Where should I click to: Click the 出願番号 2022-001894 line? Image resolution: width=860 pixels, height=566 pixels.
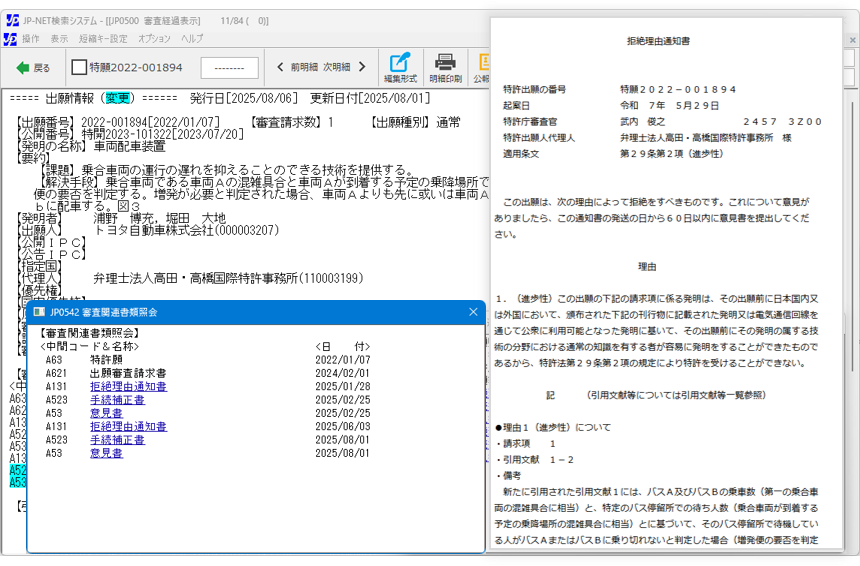click(118, 122)
